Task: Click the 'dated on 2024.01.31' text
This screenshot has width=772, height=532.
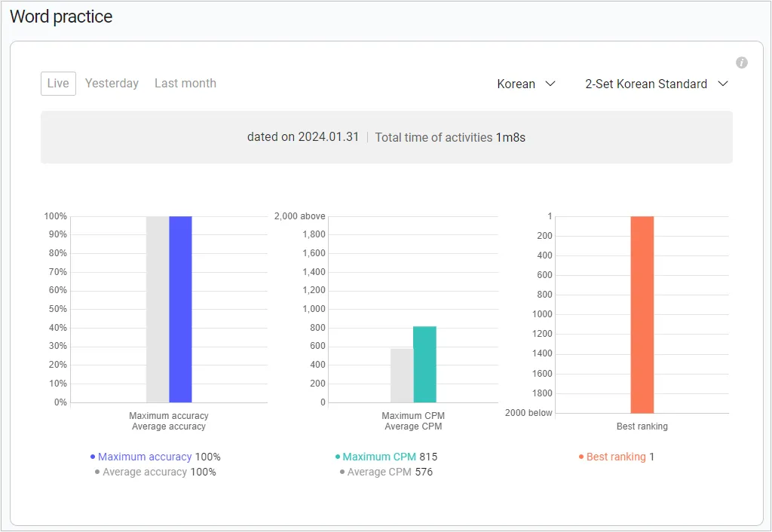Action: tap(303, 137)
